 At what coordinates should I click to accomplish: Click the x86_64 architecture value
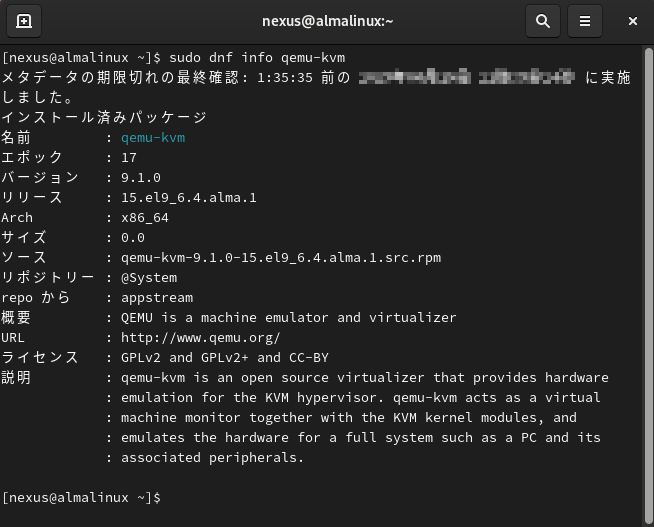145,218
